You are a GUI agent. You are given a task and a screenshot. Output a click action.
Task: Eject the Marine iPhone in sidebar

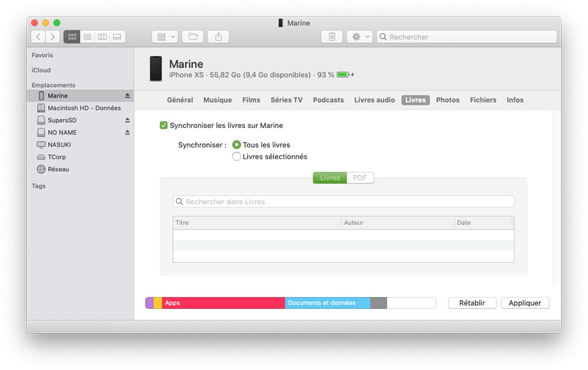128,96
